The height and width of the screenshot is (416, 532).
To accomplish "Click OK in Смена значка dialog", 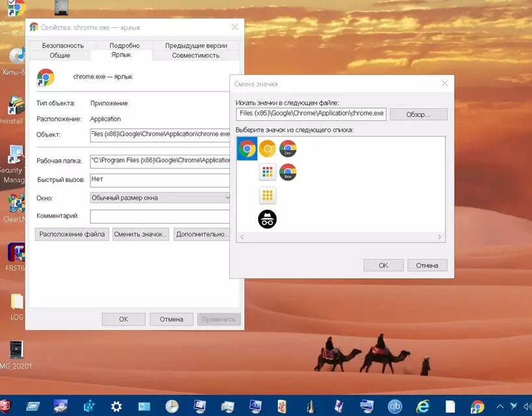I will tap(384, 265).
